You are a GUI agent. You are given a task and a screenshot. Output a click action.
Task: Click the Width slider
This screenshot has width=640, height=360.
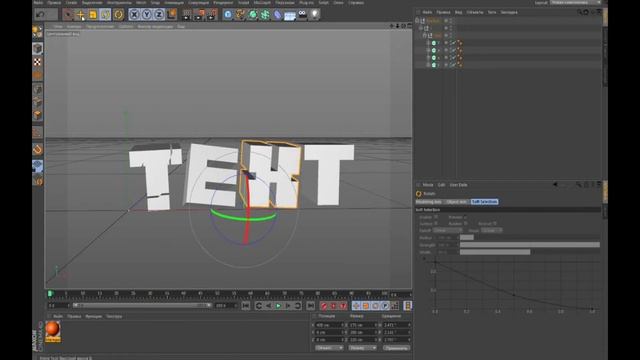pos(530,252)
